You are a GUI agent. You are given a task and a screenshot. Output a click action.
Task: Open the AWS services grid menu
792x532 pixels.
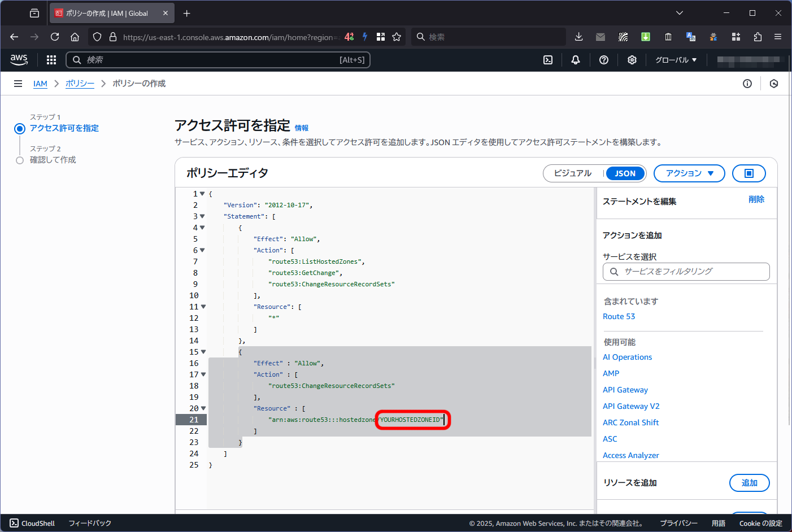pos(51,60)
